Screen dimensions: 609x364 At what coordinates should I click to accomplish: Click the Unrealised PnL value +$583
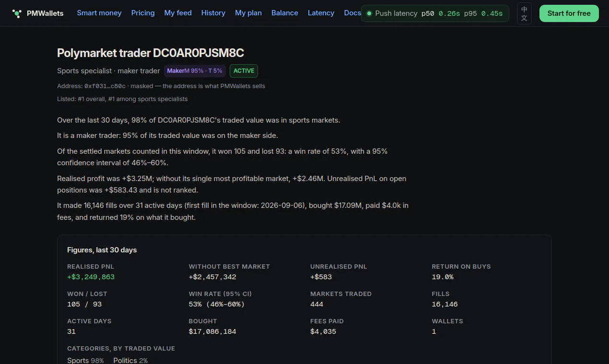[321, 277]
